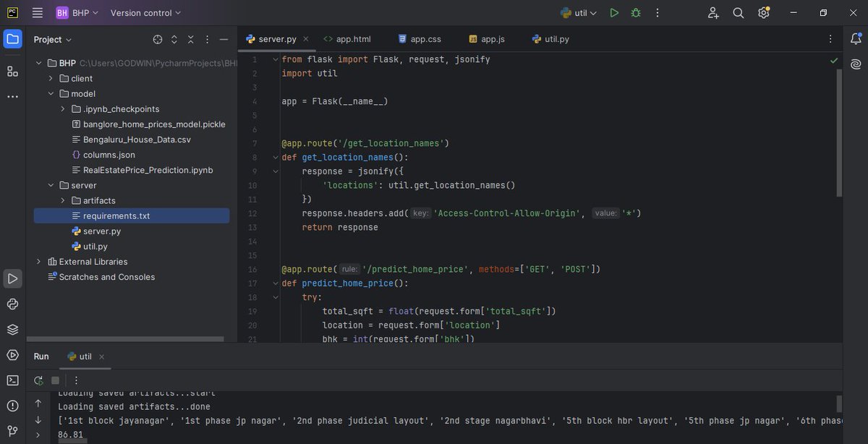Collapse all items in Project tree
Viewport: 868px width, 444px height.
191,40
